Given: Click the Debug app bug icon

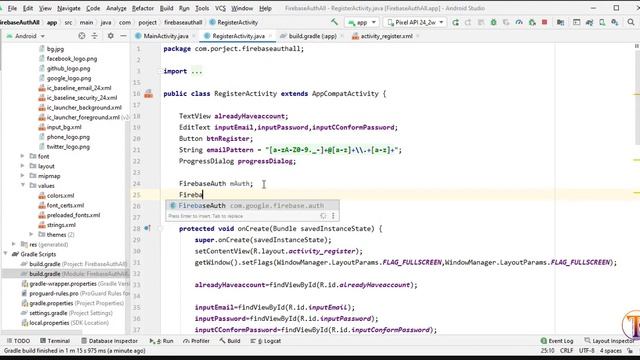Looking at the screenshot, I should pos(493,22).
